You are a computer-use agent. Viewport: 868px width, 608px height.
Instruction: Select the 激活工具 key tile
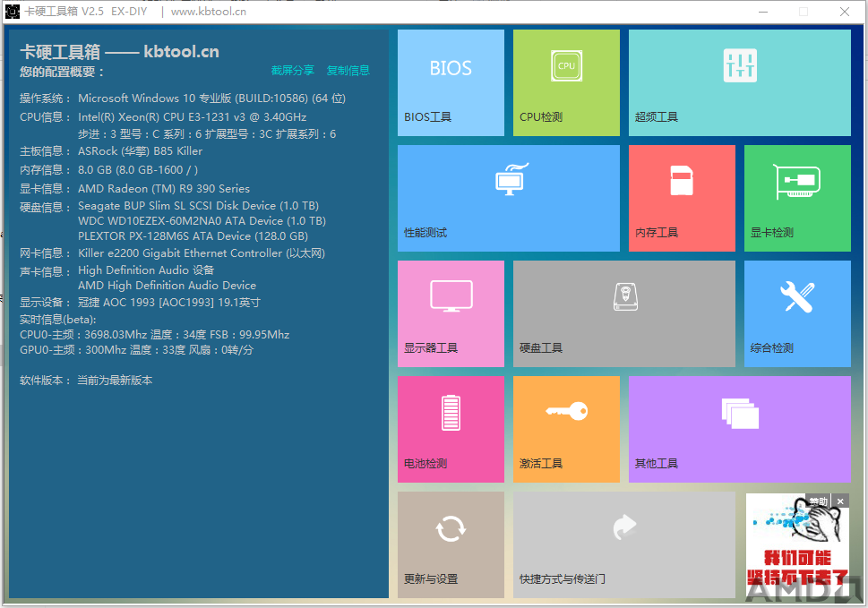pos(566,429)
